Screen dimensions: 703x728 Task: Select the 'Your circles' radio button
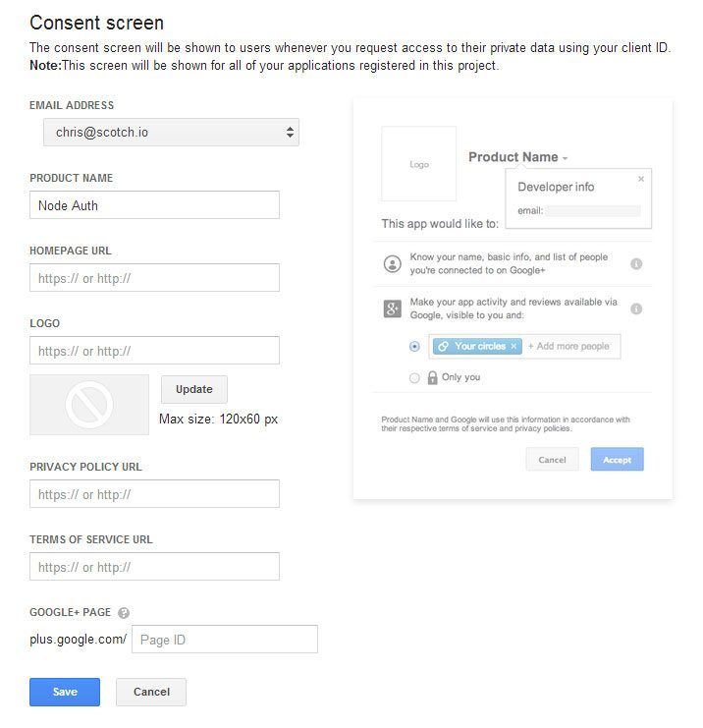point(415,347)
